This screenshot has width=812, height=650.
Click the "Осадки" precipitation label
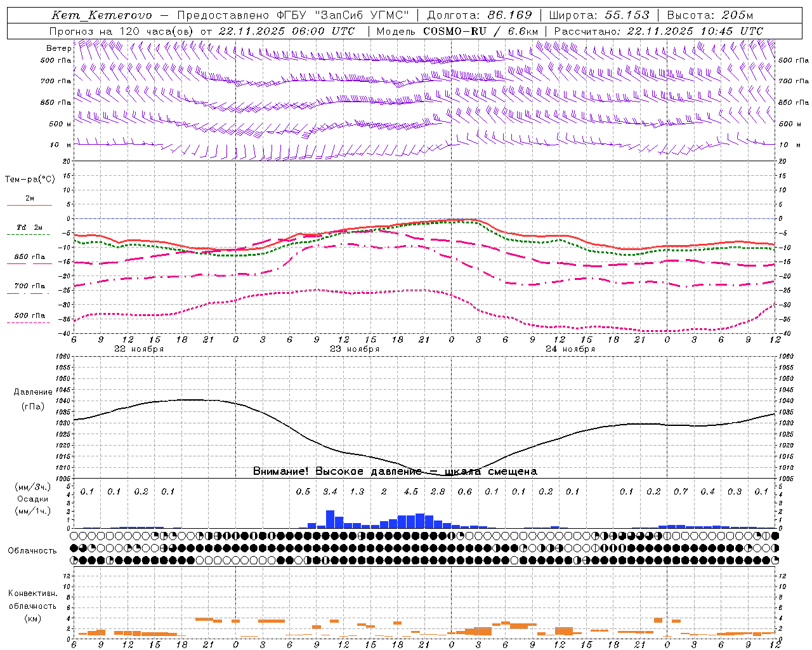coord(33,499)
